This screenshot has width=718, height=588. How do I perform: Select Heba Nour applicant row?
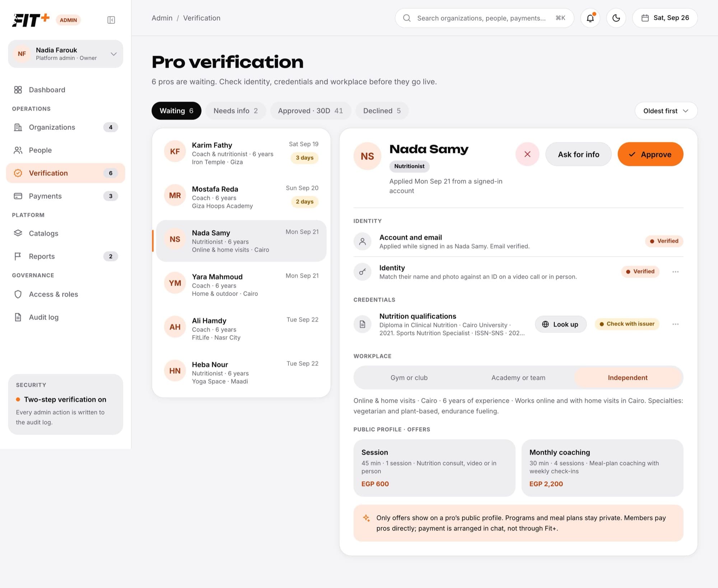241,372
